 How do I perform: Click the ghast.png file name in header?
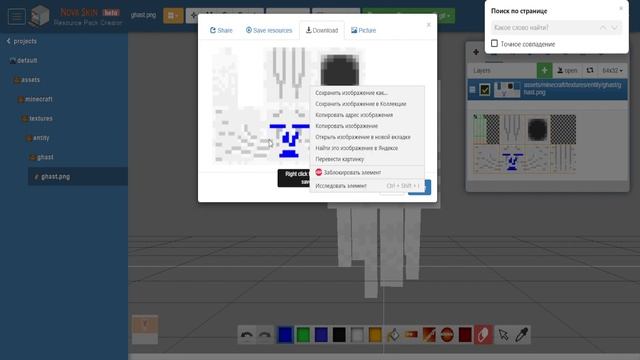(x=143, y=15)
